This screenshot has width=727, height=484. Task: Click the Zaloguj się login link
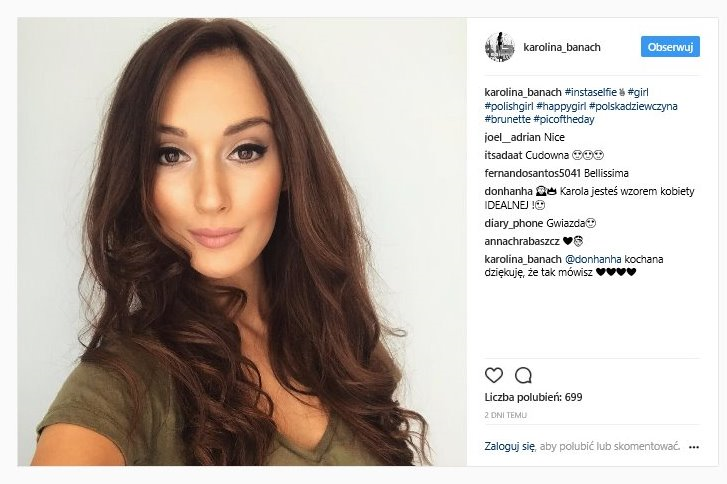click(510, 446)
